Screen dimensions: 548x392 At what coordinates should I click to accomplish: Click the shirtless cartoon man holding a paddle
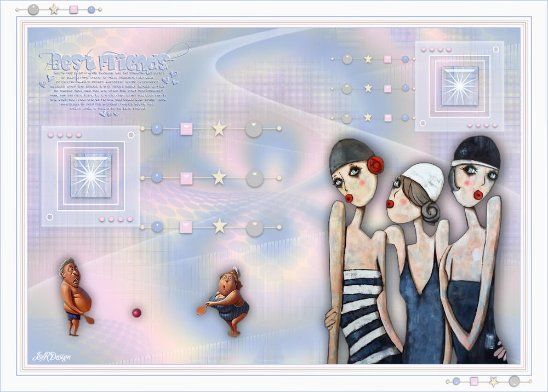pyautogui.click(x=76, y=297)
